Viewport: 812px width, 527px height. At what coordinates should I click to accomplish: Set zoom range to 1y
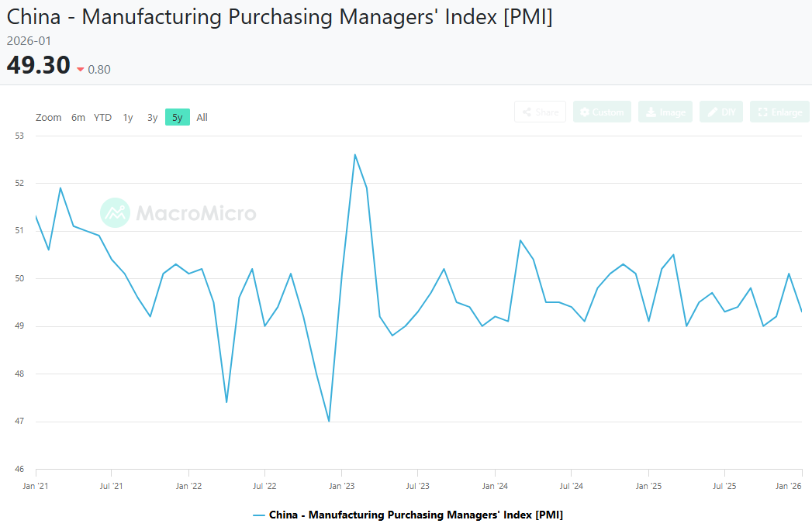(128, 118)
